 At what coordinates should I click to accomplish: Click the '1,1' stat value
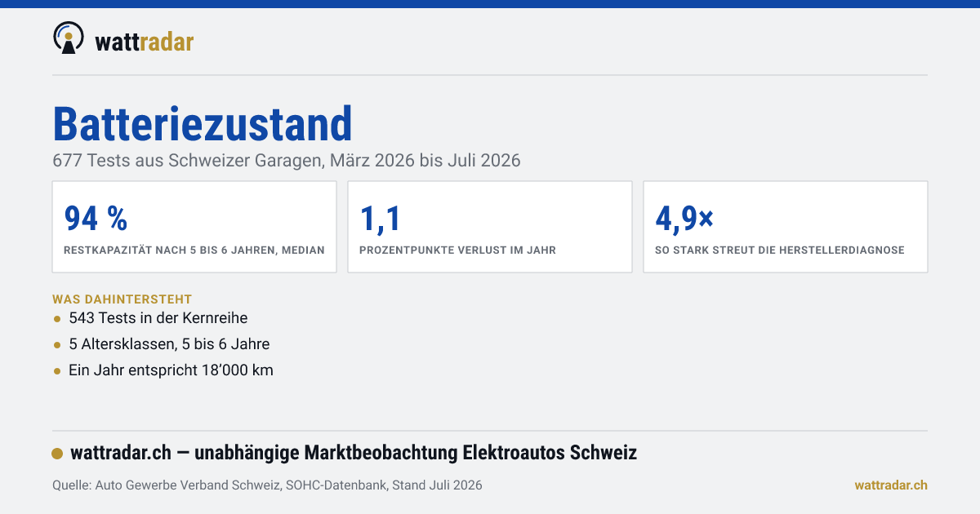pyautogui.click(x=380, y=218)
